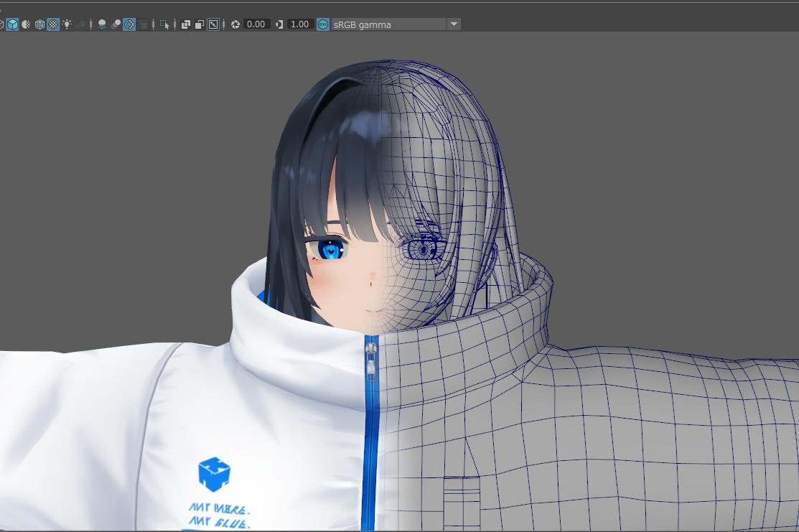Viewport: 799px width, 532px height.
Task: Click the stepper triangle before the 1.00 field
Action: [279, 24]
